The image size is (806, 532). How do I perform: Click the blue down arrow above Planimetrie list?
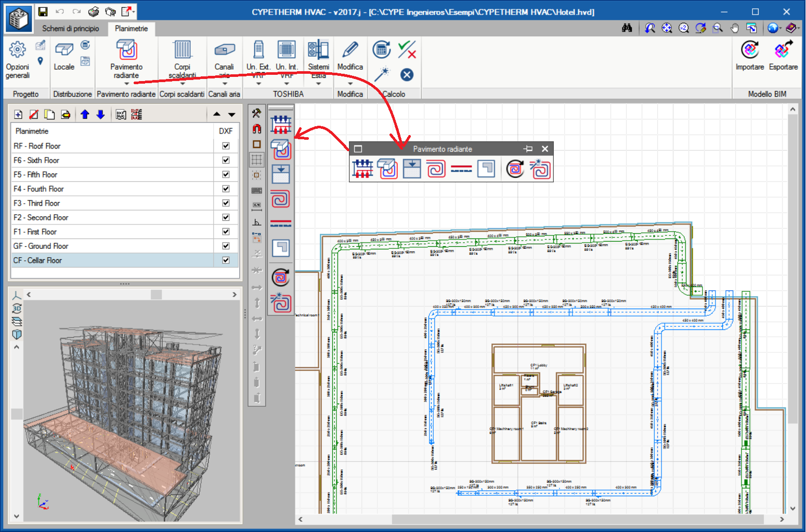(x=101, y=114)
